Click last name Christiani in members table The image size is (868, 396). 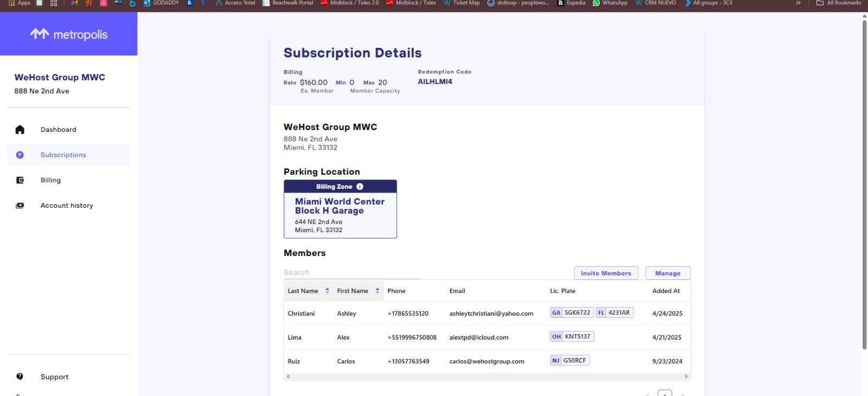(x=301, y=314)
